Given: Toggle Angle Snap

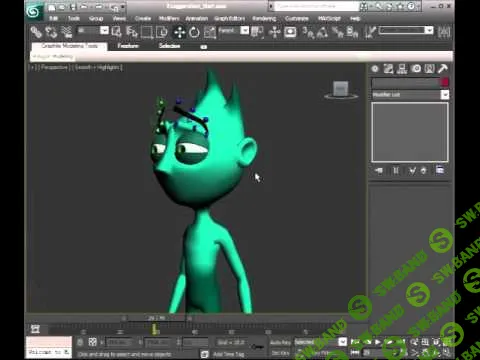Looking at the screenshot, I should click(x=322, y=32).
